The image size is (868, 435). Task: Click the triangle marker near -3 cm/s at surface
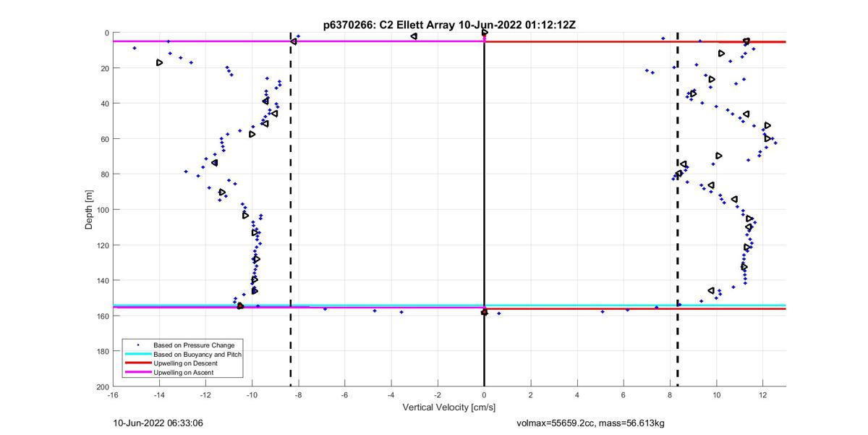tap(414, 36)
